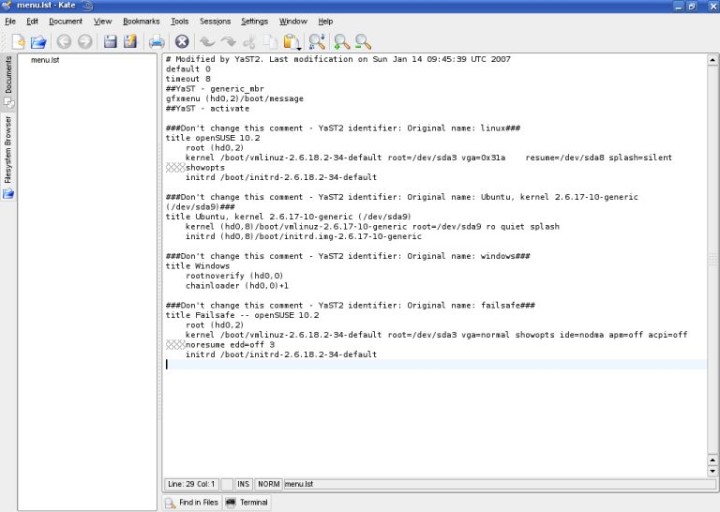Click the Redo toolbar icon
This screenshot has width=720, height=512.
tap(228, 42)
